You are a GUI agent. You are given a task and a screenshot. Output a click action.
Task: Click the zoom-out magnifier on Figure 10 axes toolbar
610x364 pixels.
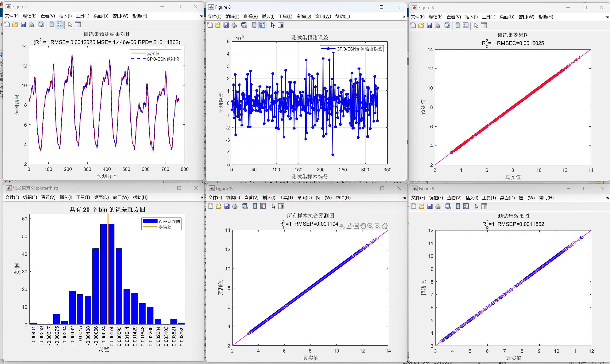(x=377, y=226)
